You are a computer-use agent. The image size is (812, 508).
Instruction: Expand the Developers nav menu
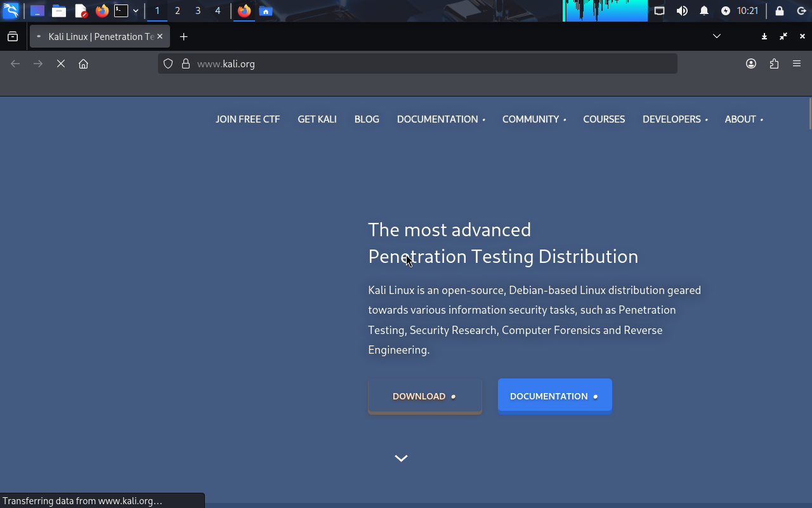(674, 119)
